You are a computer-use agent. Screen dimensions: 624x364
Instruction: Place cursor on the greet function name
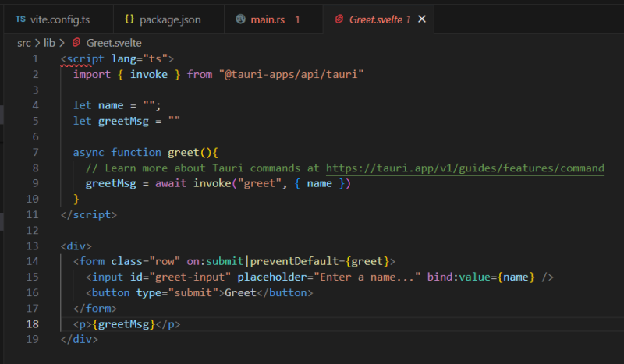183,152
